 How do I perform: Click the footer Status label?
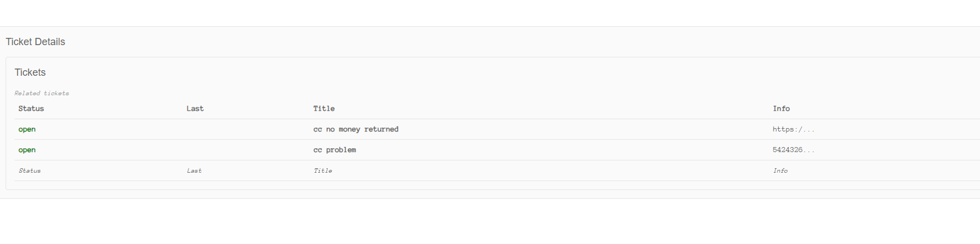click(29, 170)
